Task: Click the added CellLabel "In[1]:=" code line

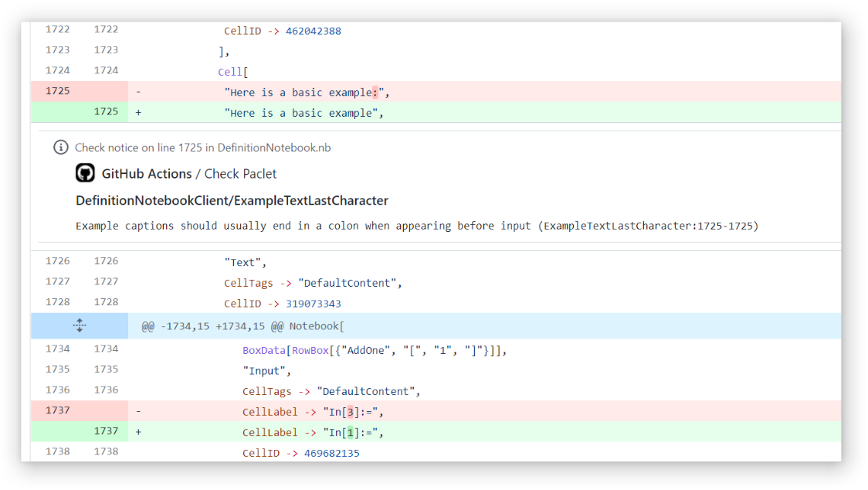Action: pyautogui.click(x=313, y=432)
